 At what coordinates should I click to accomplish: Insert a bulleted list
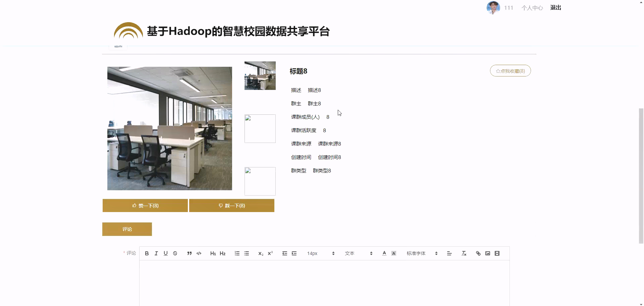247,253
